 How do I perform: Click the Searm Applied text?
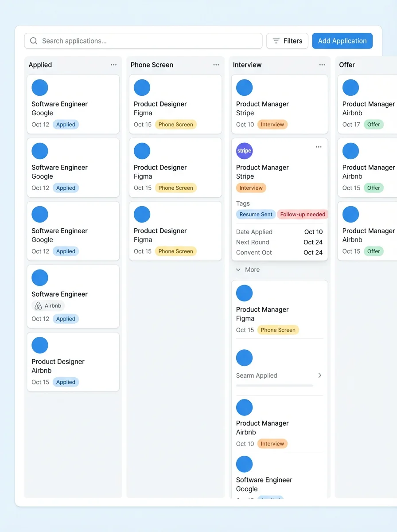pyautogui.click(x=257, y=376)
